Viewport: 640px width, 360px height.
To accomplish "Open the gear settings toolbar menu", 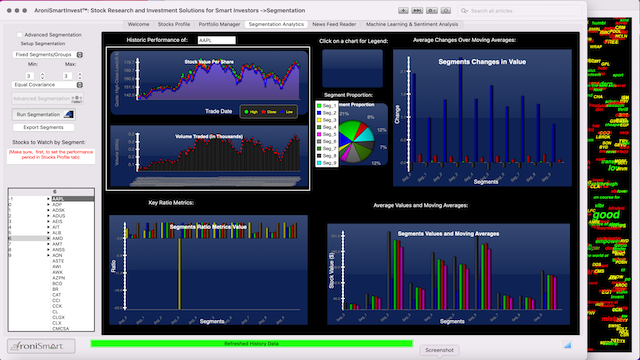I will (x=431, y=11).
